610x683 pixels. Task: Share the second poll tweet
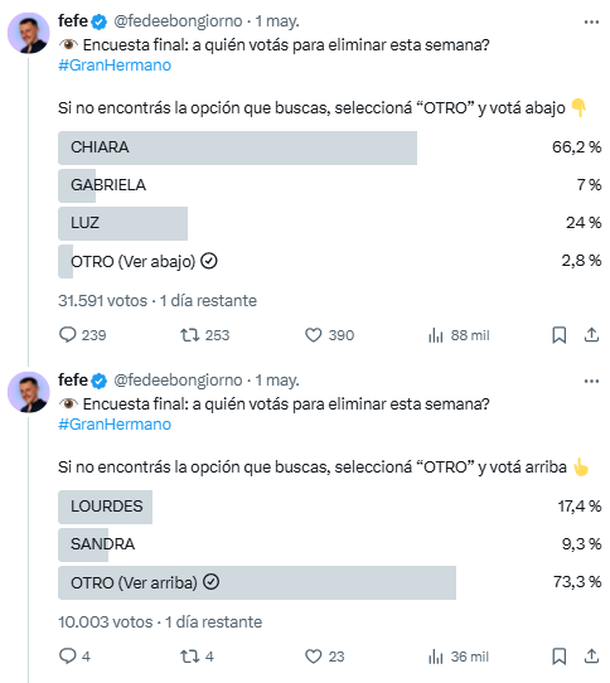(592, 656)
